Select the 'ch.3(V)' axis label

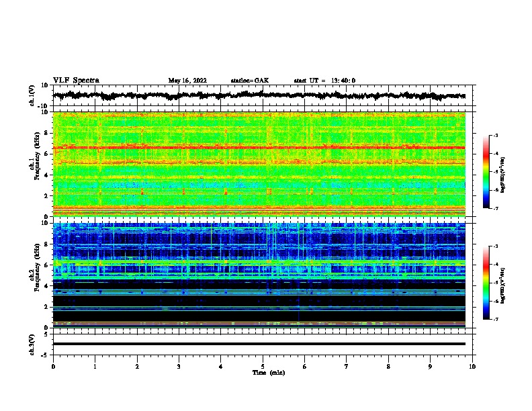(x=32, y=345)
